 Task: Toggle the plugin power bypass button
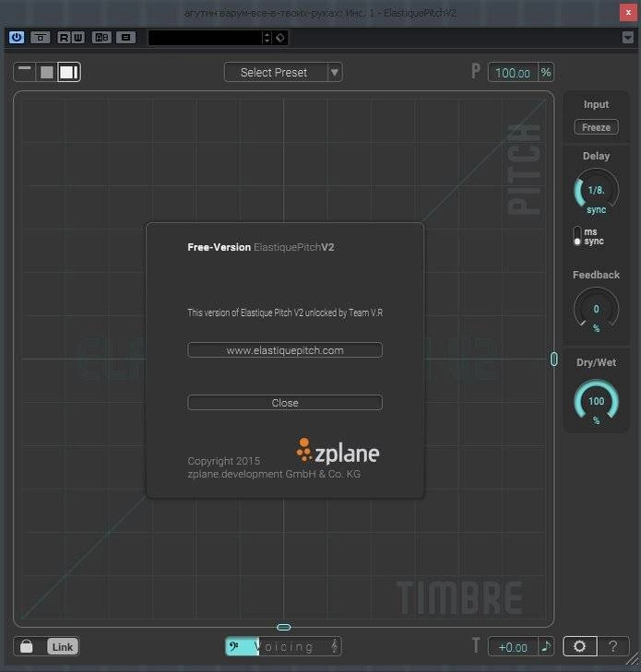click(x=17, y=37)
